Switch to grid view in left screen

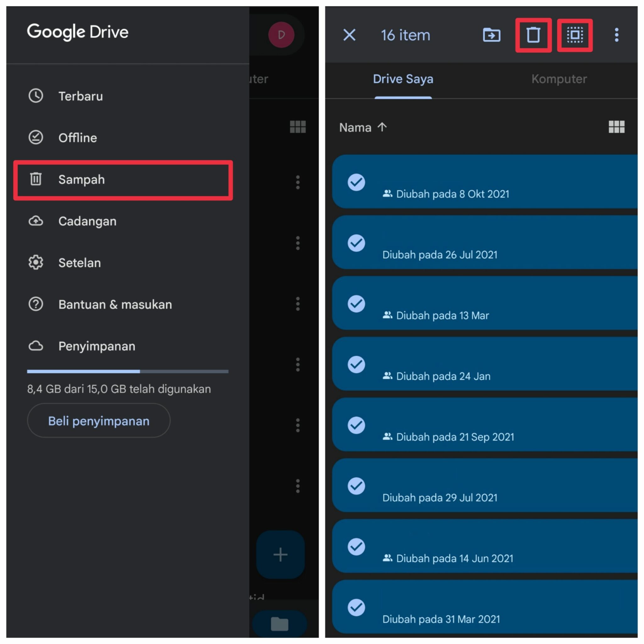[x=298, y=127]
